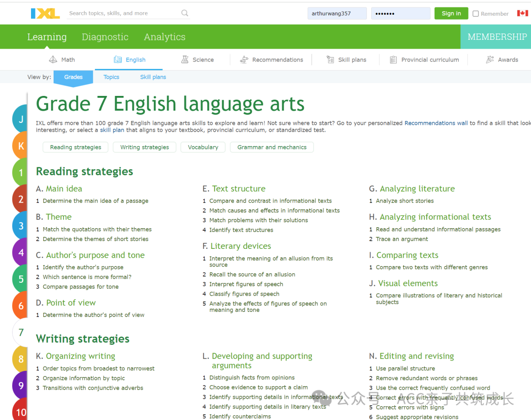531x420 pixels.
Task: Select the grade 8 bubble
Action: (20, 359)
